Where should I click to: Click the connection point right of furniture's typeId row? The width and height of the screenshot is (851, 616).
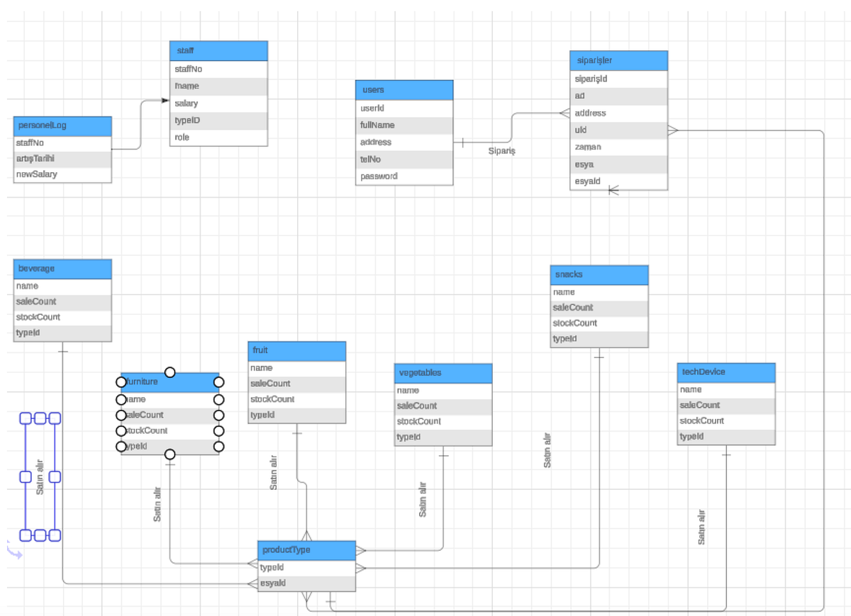pos(218,447)
